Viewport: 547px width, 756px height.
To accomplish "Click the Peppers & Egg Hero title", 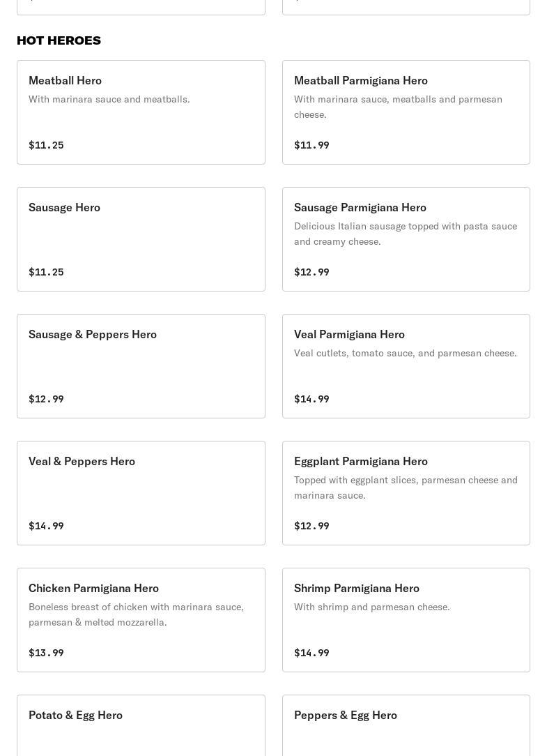I will (346, 715).
